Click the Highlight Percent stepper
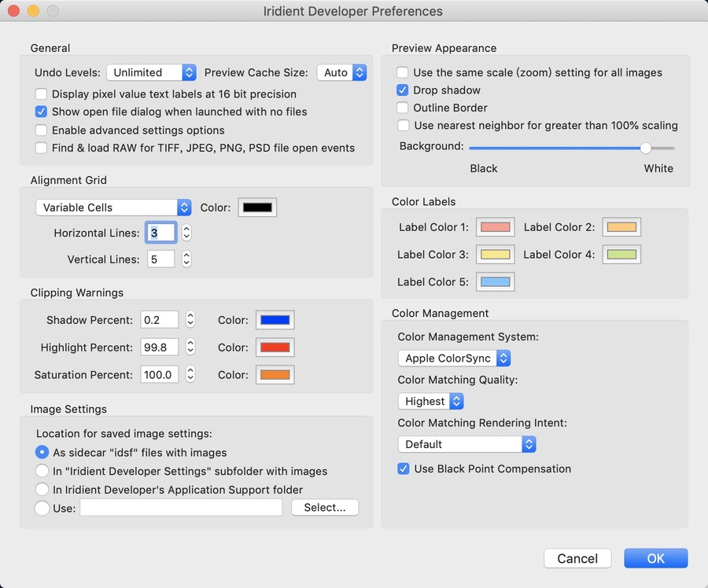This screenshot has width=708, height=588. click(190, 347)
